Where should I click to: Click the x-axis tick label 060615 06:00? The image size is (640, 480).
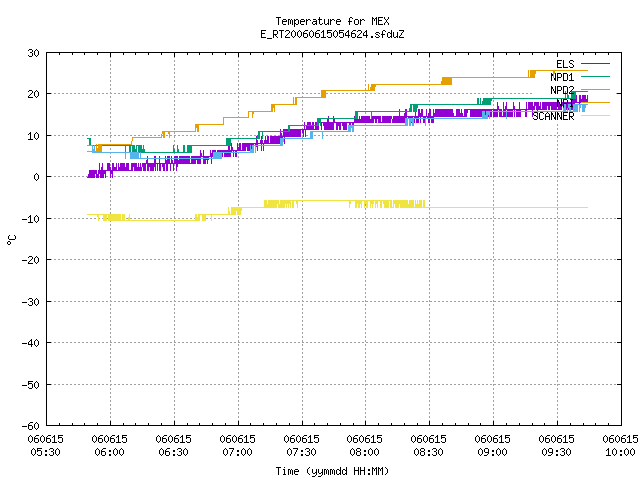click(x=109, y=446)
